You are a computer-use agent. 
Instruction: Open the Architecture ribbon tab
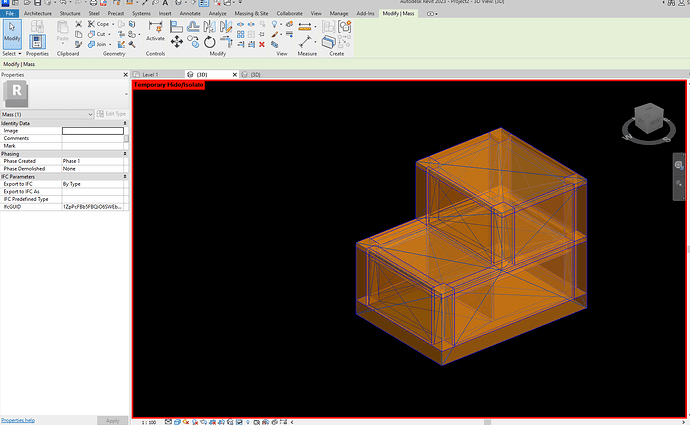[x=38, y=13]
